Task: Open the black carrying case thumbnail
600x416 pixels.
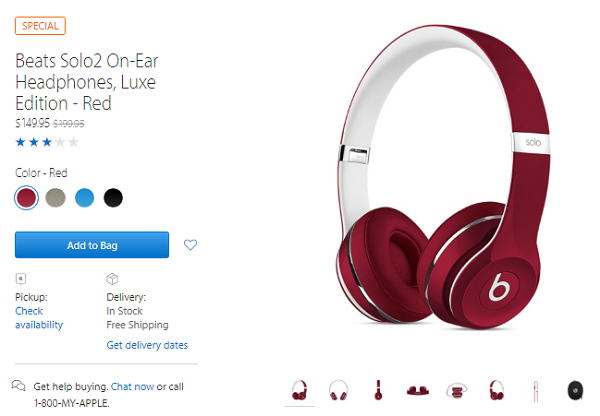Action: [576, 389]
